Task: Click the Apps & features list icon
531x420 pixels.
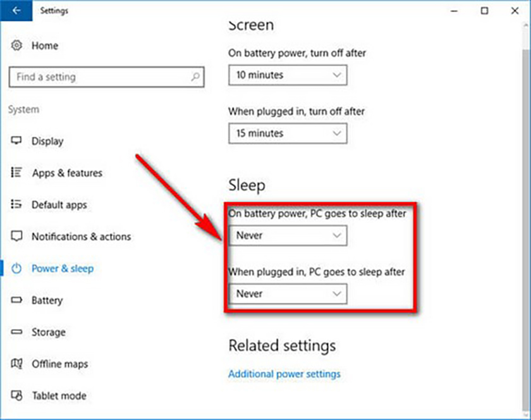Action: click(17, 173)
